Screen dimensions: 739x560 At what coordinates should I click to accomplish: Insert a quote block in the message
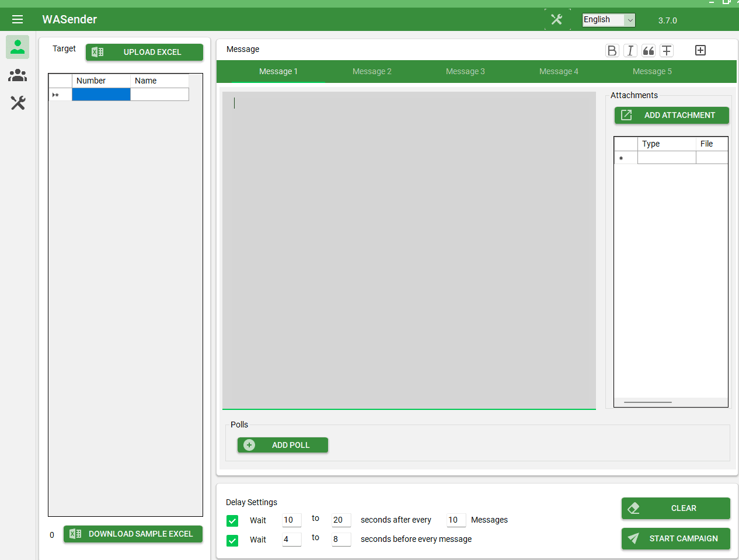coord(648,51)
